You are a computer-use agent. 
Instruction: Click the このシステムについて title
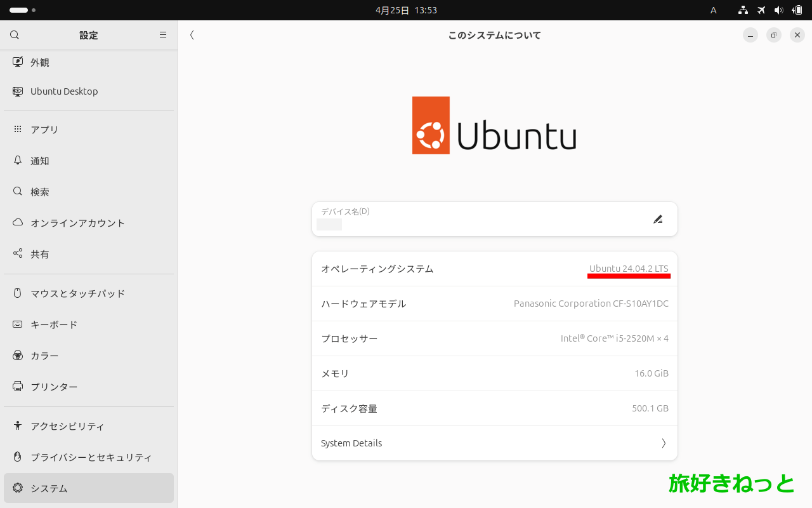494,35
